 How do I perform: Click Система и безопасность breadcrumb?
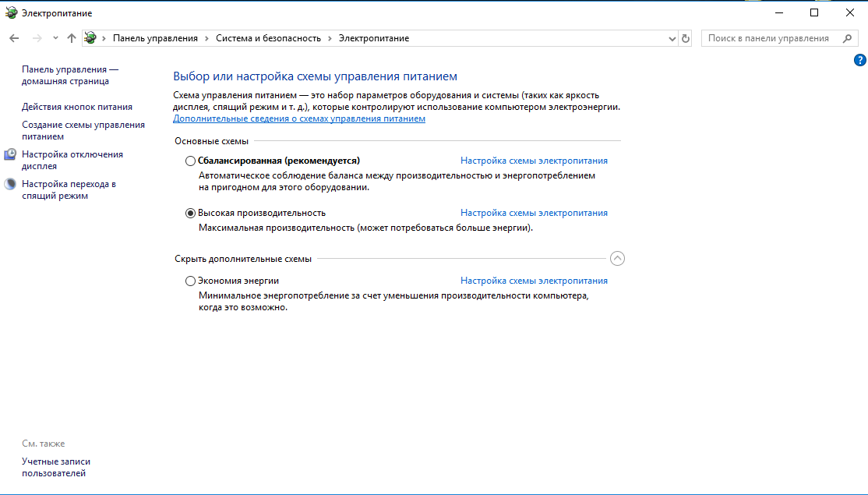tap(268, 38)
